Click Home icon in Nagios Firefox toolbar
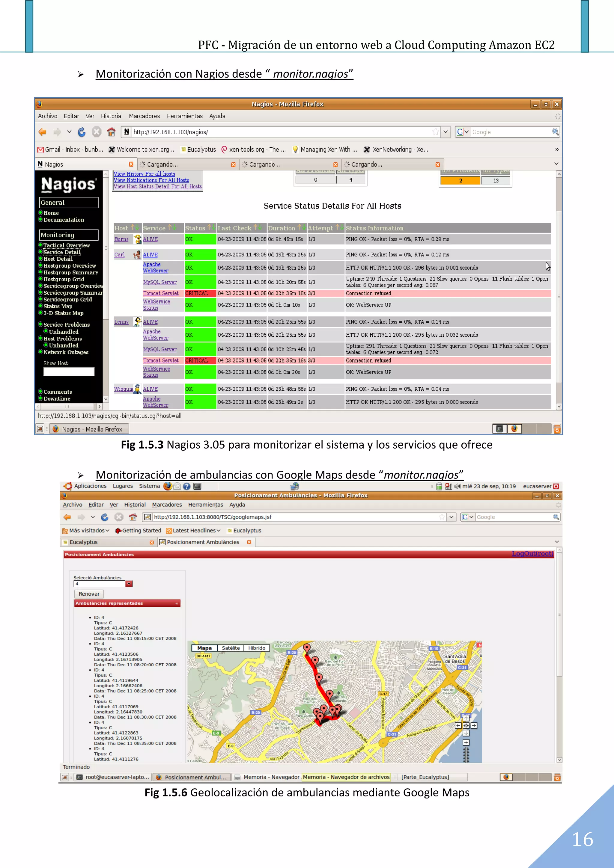This screenshot has height=868, width=614. pos(111,132)
